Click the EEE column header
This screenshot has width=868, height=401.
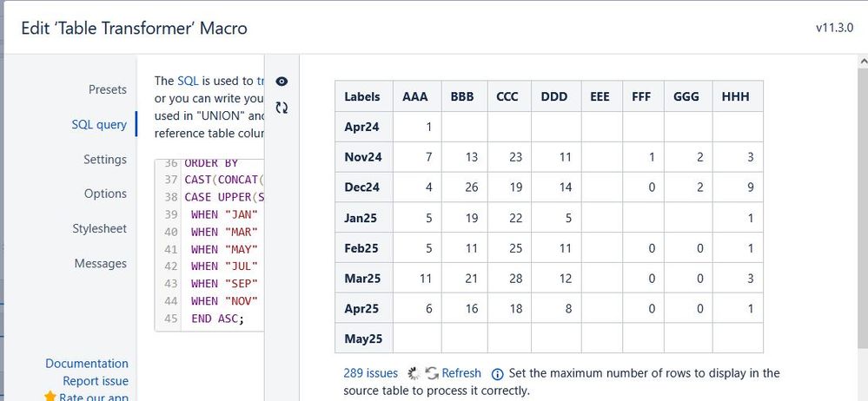click(x=602, y=96)
